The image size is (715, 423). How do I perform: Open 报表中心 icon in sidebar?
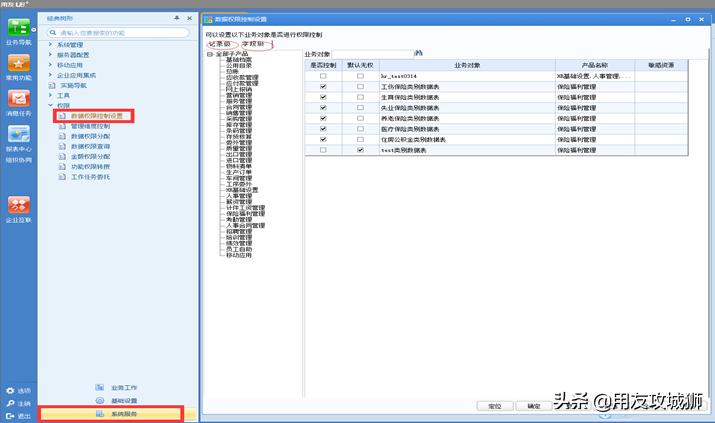[18, 134]
